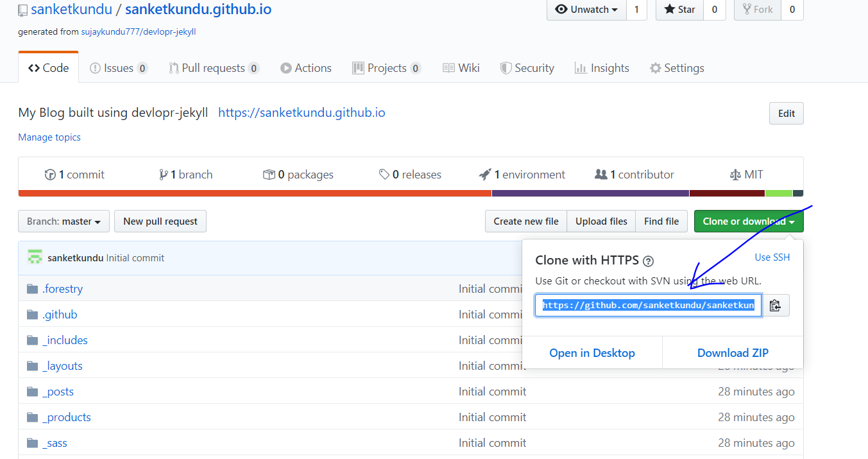Screen dimensions: 868x459
Task: Expand the Clone or download dropdown
Action: tap(749, 221)
